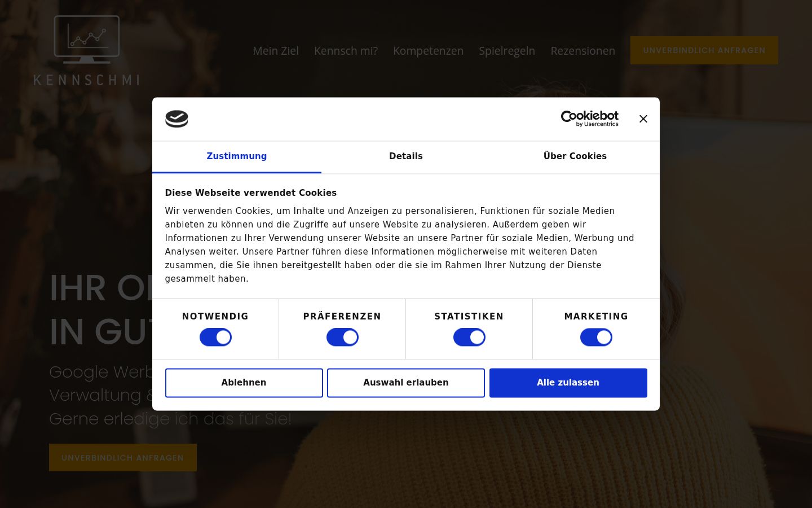Close the cookie consent dialog
The height and width of the screenshot is (508, 812).
point(643,119)
